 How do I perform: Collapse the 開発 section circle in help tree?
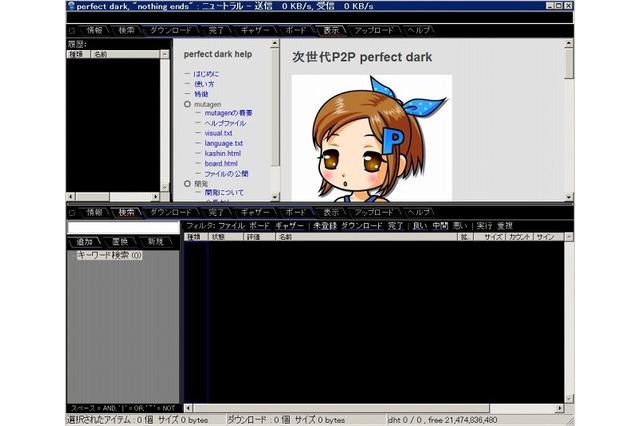[x=187, y=184]
